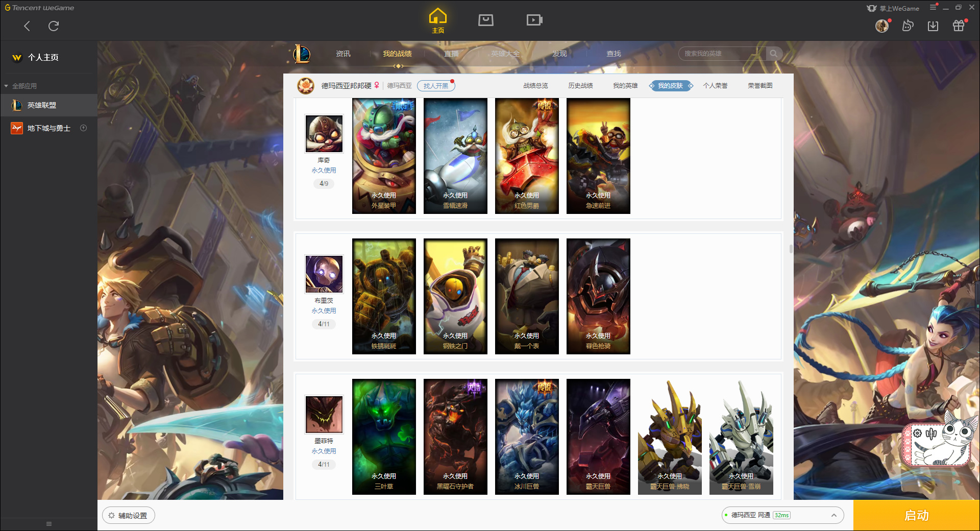980x531 pixels.
Task: Open the store bag icon in top bar
Action: click(x=486, y=20)
